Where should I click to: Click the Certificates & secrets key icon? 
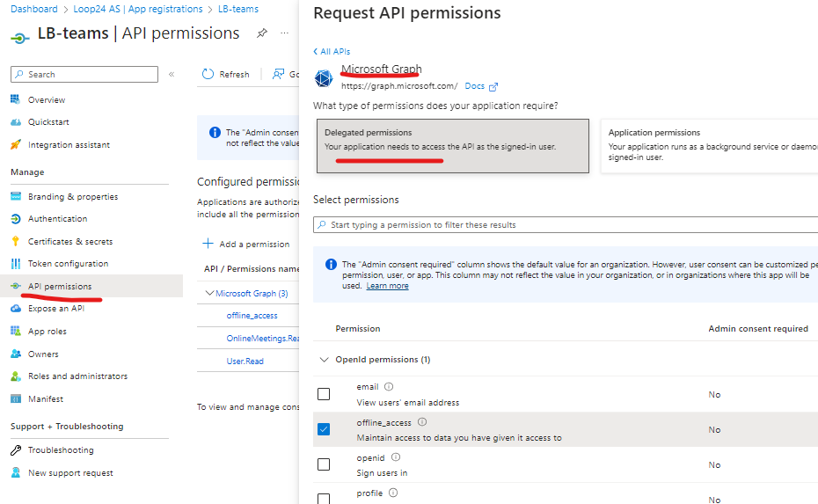point(16,241)
